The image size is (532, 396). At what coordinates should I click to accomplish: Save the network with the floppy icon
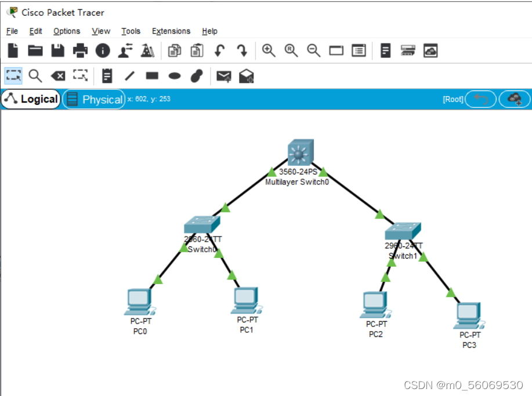click(x=57, y=50)
